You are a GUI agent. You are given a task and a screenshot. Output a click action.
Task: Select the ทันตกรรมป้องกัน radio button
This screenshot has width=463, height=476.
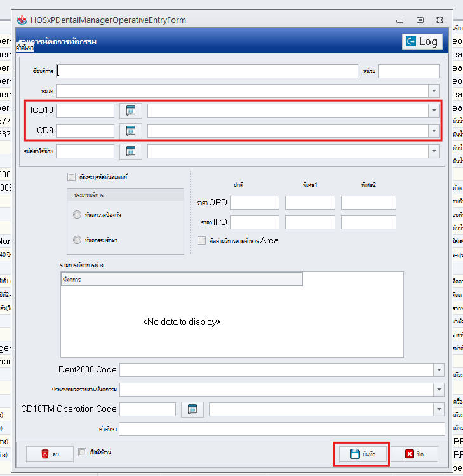click(77, 215)
